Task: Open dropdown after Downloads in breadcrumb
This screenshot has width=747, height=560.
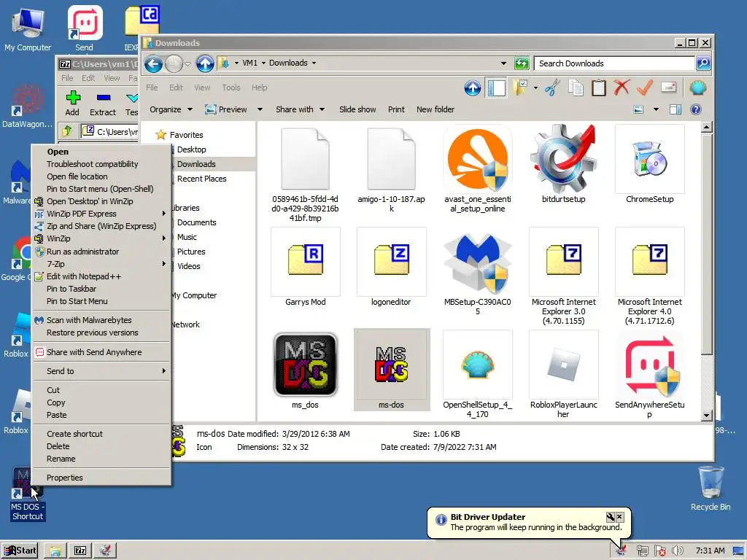Action: coord(314,63)
